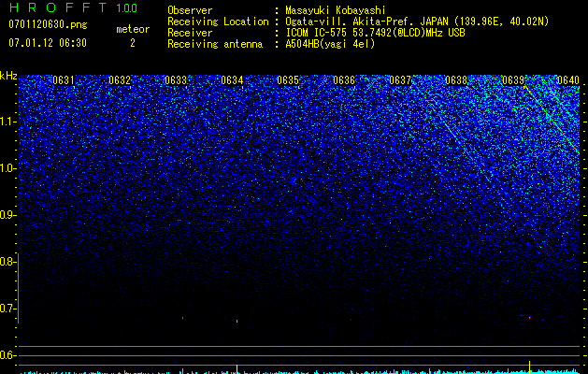Click the 0640 time marker

click(568, 80)
